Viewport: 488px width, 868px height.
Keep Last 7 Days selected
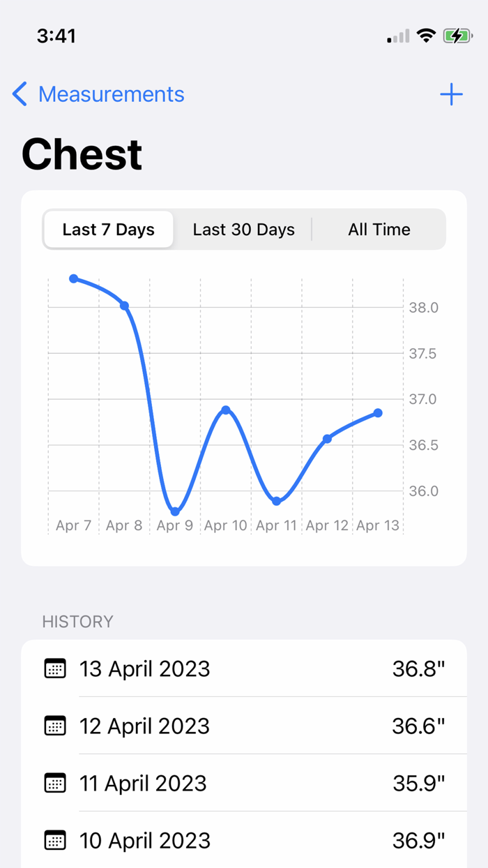click(x=108, y=229)
